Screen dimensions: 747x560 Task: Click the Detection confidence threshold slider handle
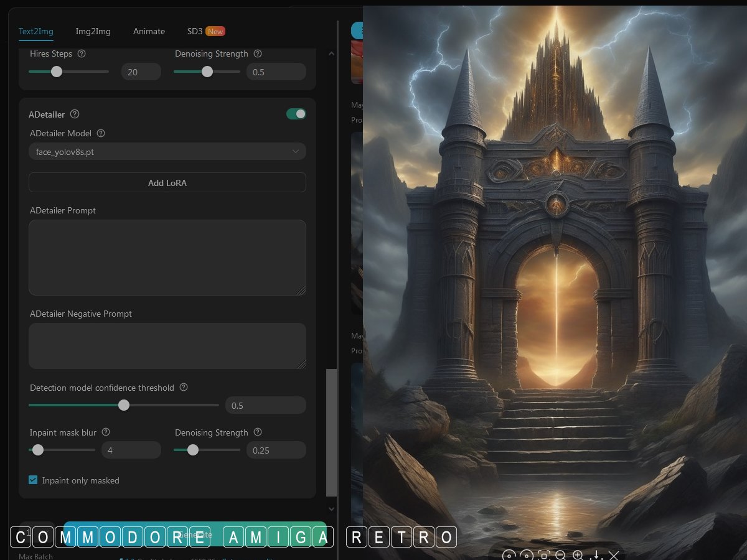point(124,405)
